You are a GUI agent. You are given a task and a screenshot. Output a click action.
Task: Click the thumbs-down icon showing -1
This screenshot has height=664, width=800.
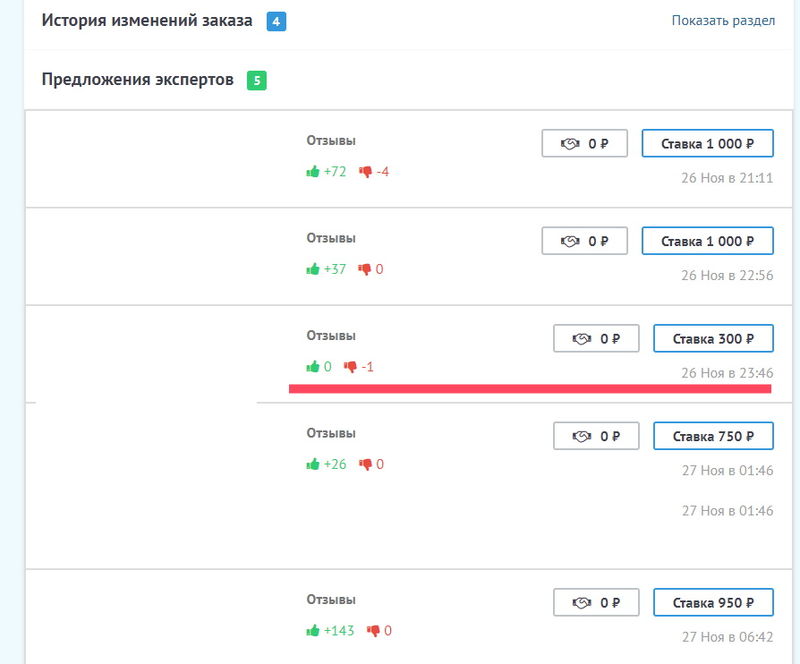(x=350, y=367)
